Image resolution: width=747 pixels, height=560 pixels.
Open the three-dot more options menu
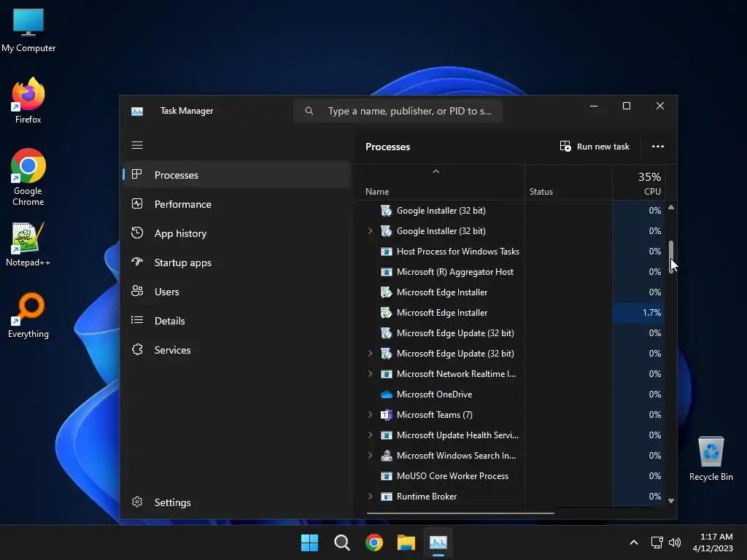coord(657,146)
